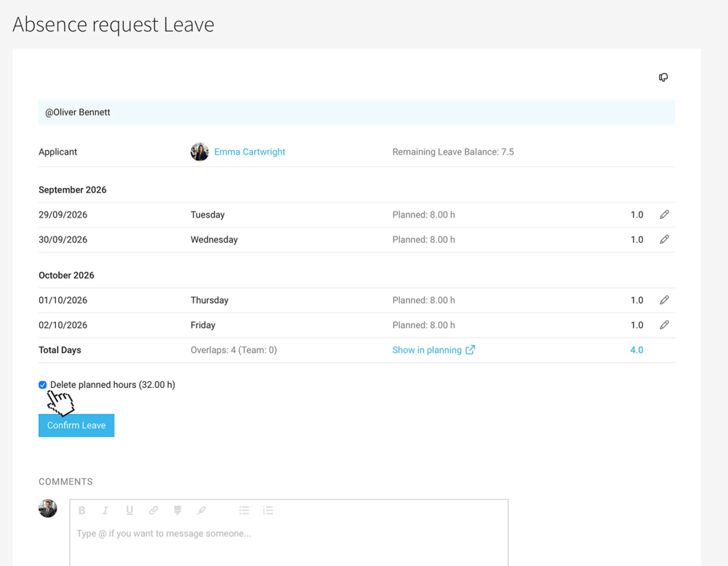The width and height of the screenshot is (728, 566).
Task: Click the October 2026 heading
Action: tap(66, 275)
